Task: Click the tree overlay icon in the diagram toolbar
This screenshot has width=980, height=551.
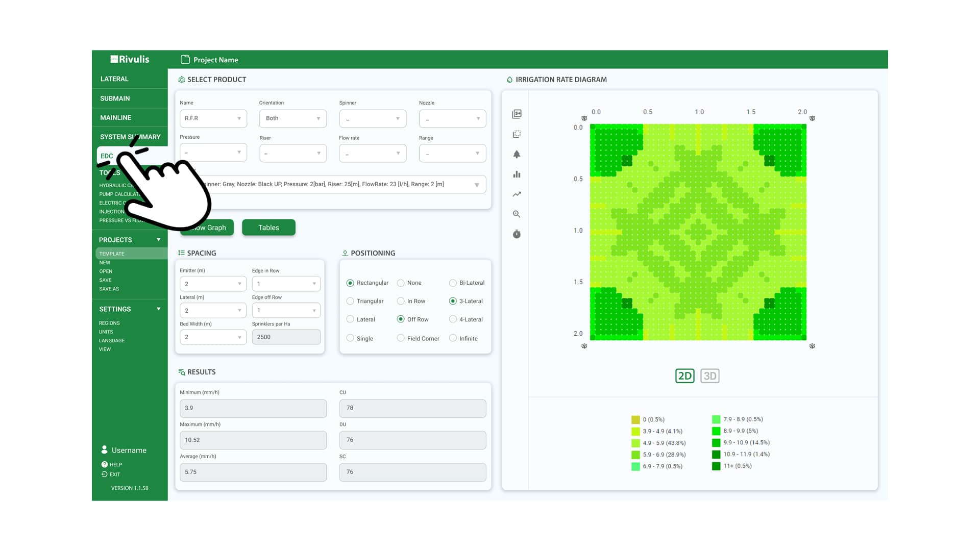Action: tap(517, 154)
